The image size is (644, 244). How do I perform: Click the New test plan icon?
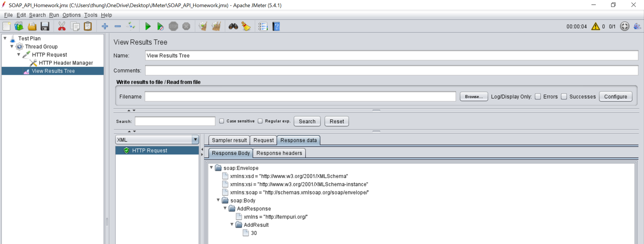[x=7, y=27]
